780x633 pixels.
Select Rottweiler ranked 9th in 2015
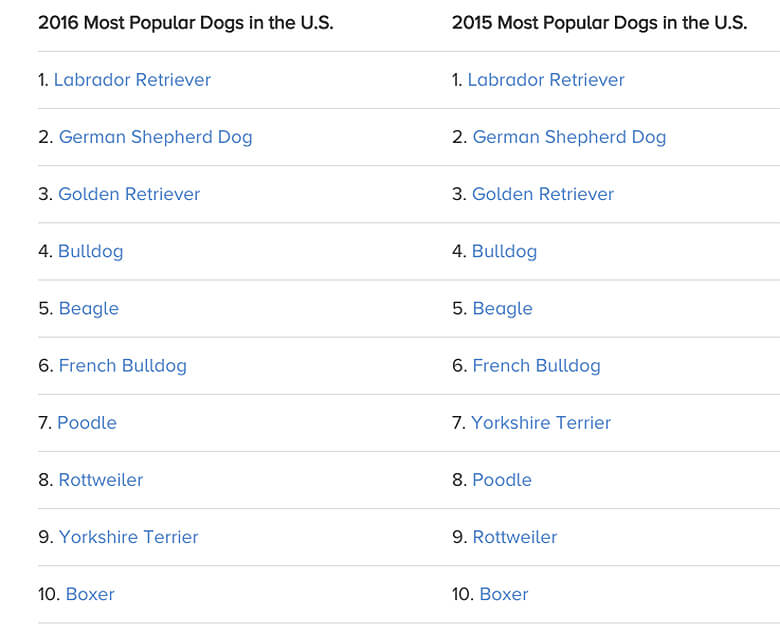tap(515, 537)
